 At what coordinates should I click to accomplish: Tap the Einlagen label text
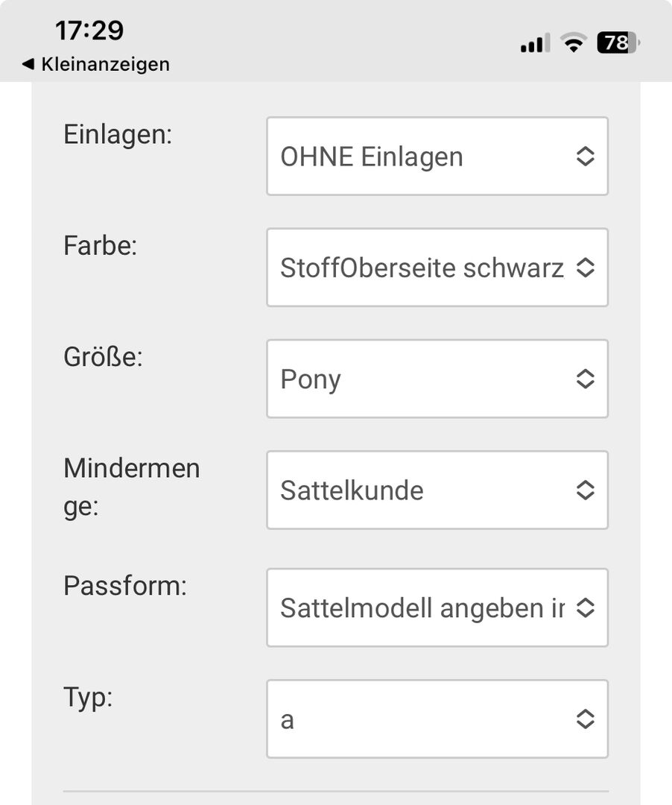(x=118, y=134)
